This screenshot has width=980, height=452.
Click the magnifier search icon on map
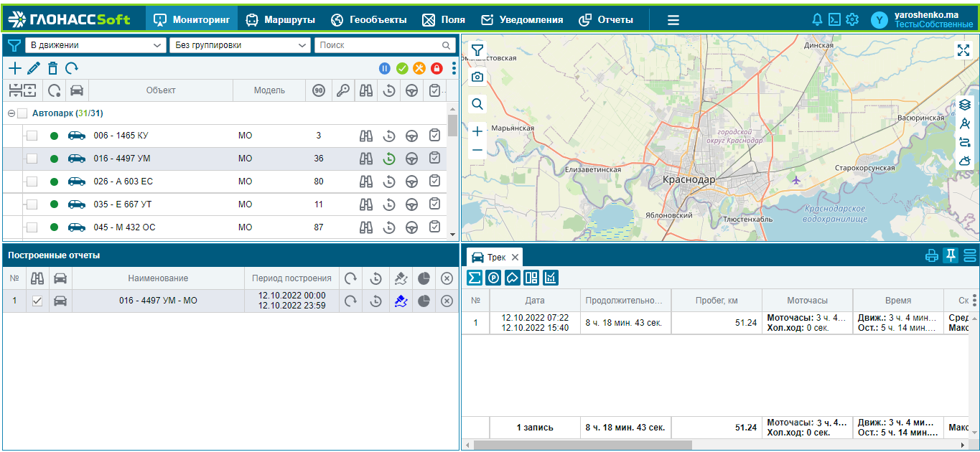click(x=477, y=104)
